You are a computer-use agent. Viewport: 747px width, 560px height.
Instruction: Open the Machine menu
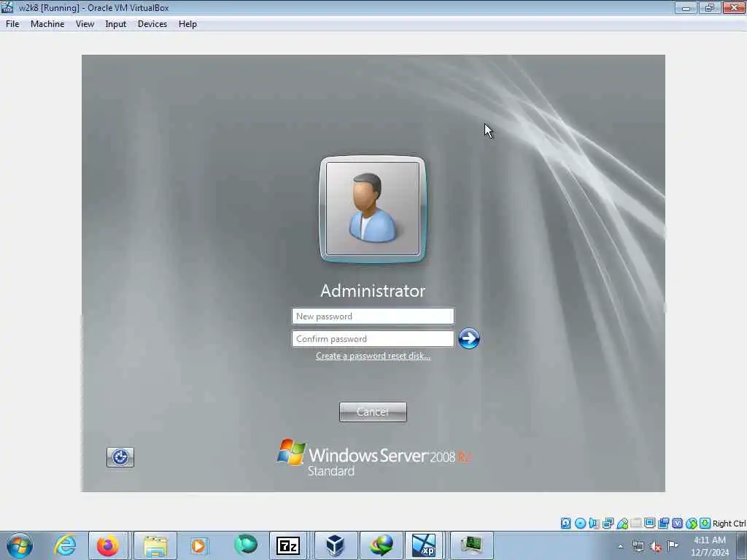coord(47,24)
